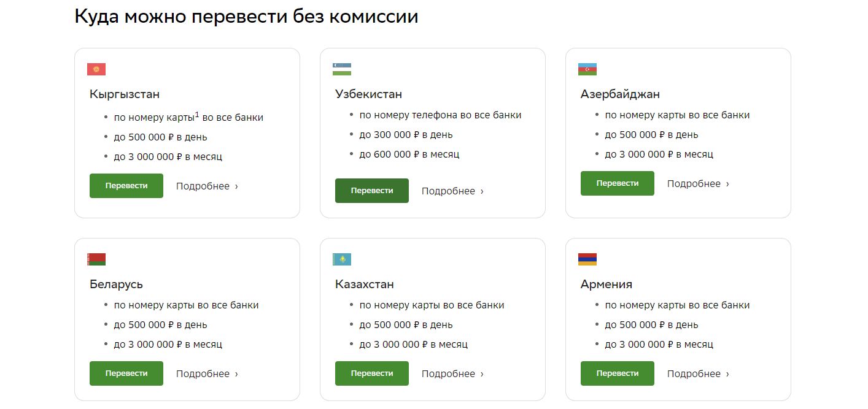The height and width of the screenshot is (409, 868).
Task: Click Перевести button for Армения
Action: pyautogui.click(x=618, y=373)
